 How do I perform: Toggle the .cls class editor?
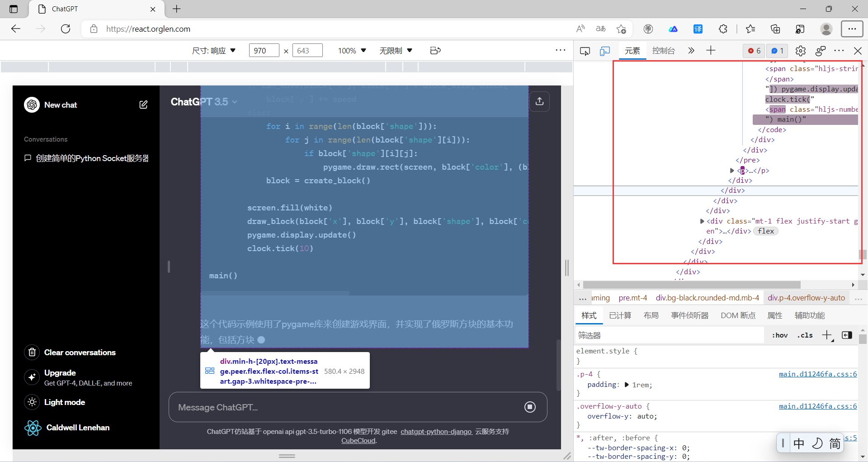[x=805, y=335]
